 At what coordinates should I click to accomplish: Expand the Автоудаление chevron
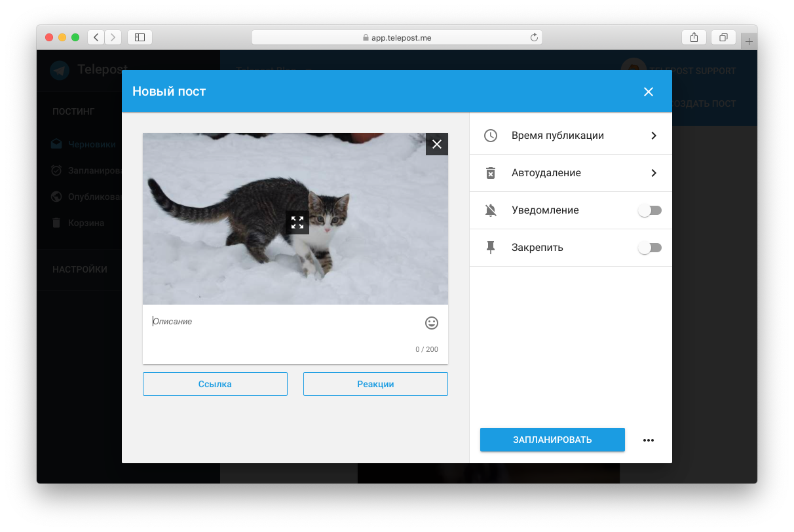[x=653, y=173]
